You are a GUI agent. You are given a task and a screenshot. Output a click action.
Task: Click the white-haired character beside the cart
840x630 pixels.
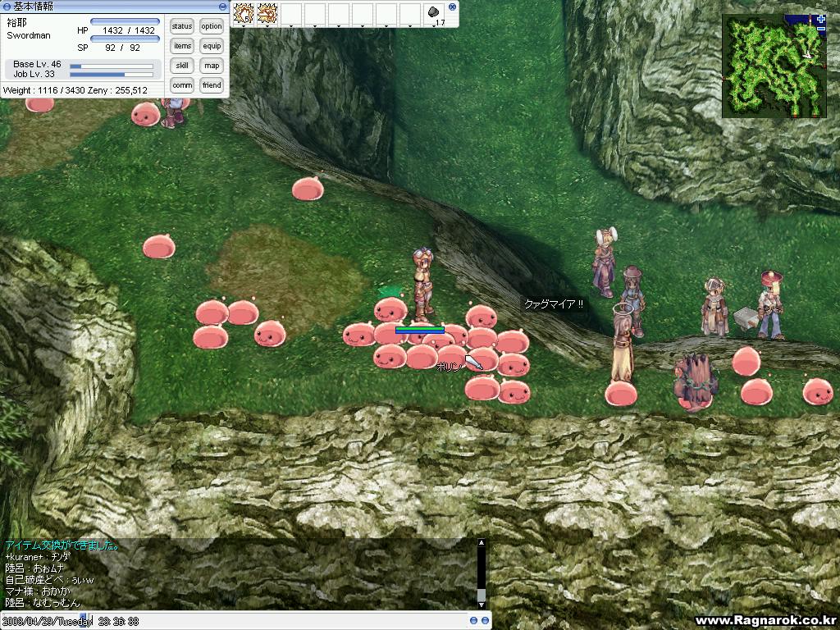pyautogui.click(x=714, y=307)
